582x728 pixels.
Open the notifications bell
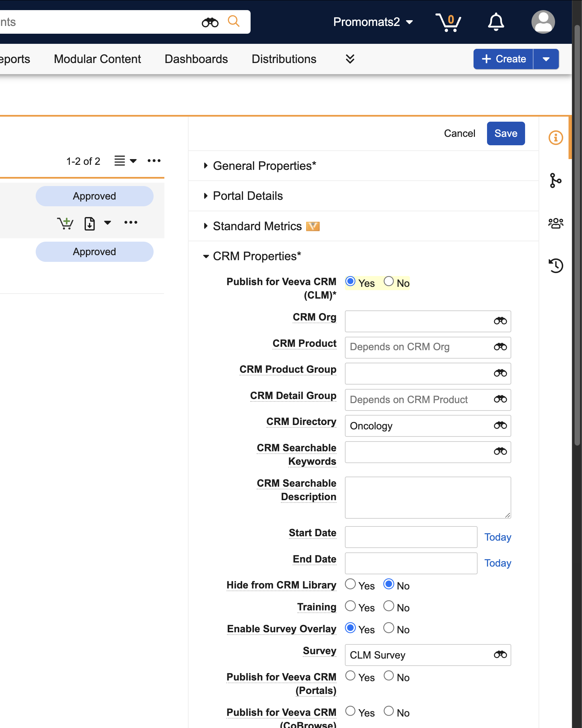pos(496,22)
